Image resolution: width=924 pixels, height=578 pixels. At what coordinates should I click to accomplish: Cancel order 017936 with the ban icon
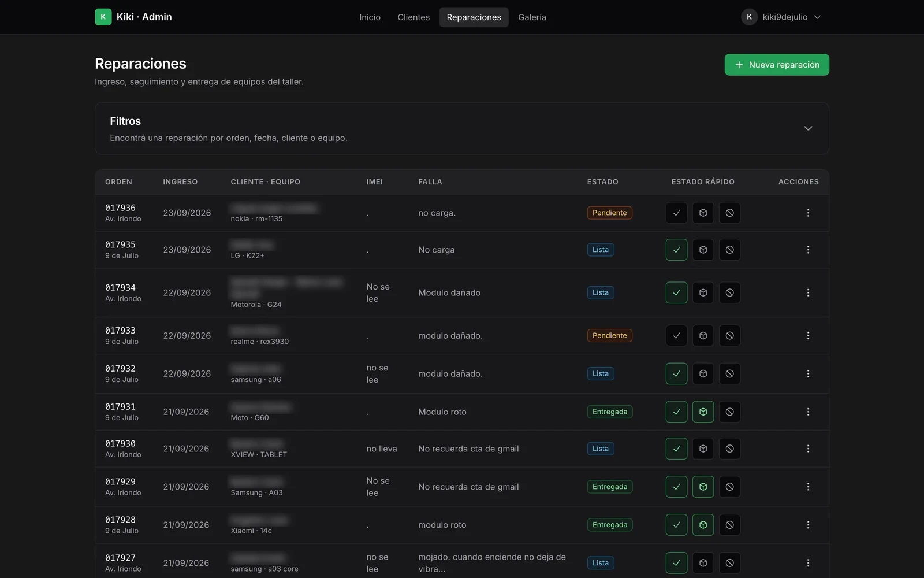click(x=729, y=213)
